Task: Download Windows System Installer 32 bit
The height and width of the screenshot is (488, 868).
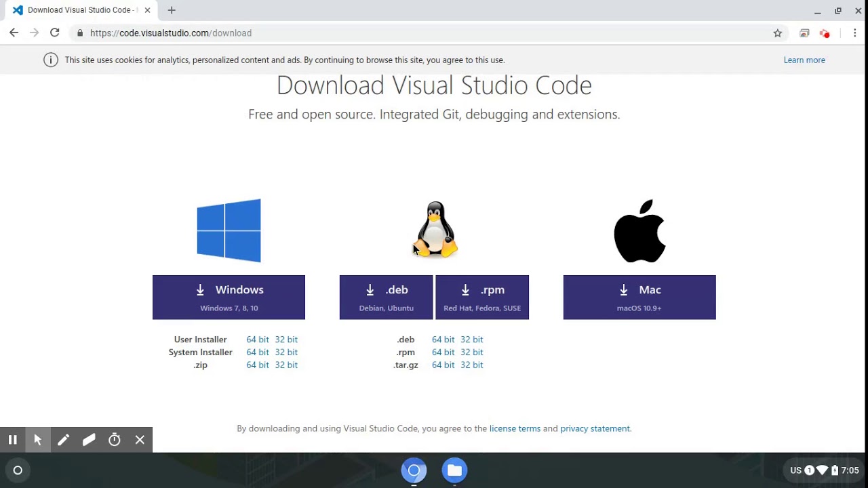Action: [286, 352]
